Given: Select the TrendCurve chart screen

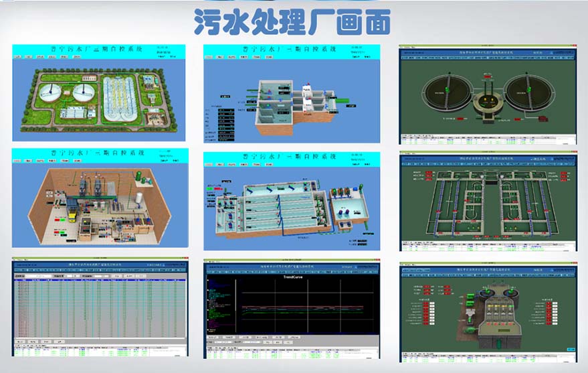Looking at the screenshot, I should (x=292, y=307).
